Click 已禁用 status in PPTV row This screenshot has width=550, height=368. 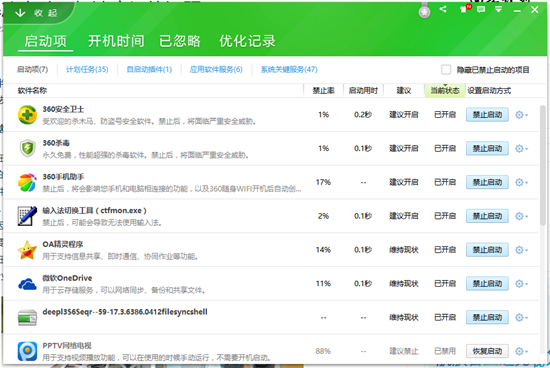(445, 351)
